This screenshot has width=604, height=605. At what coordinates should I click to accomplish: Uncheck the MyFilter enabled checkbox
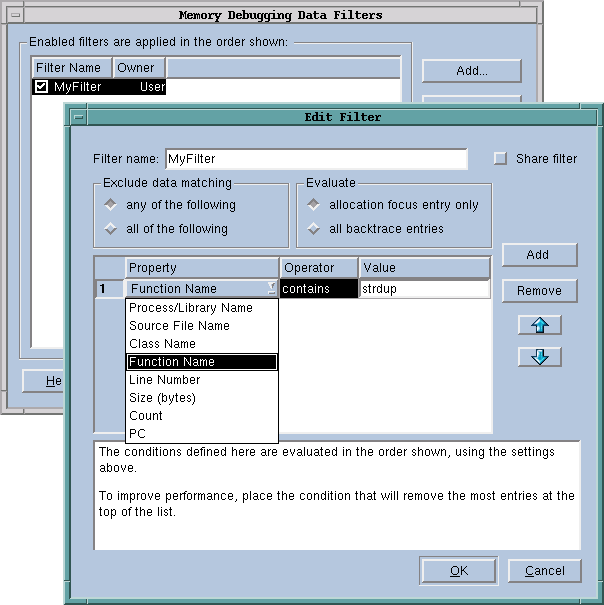[41, 87]
